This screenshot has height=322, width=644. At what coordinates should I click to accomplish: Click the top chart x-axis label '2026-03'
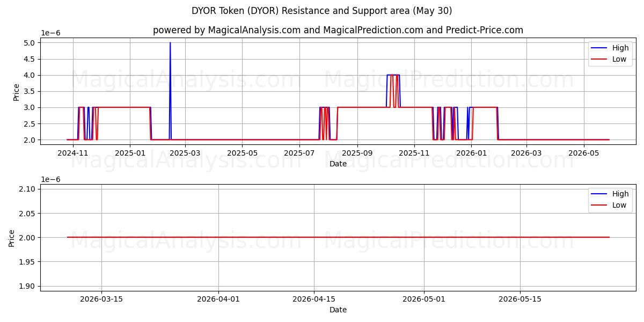tap(526, 153)
